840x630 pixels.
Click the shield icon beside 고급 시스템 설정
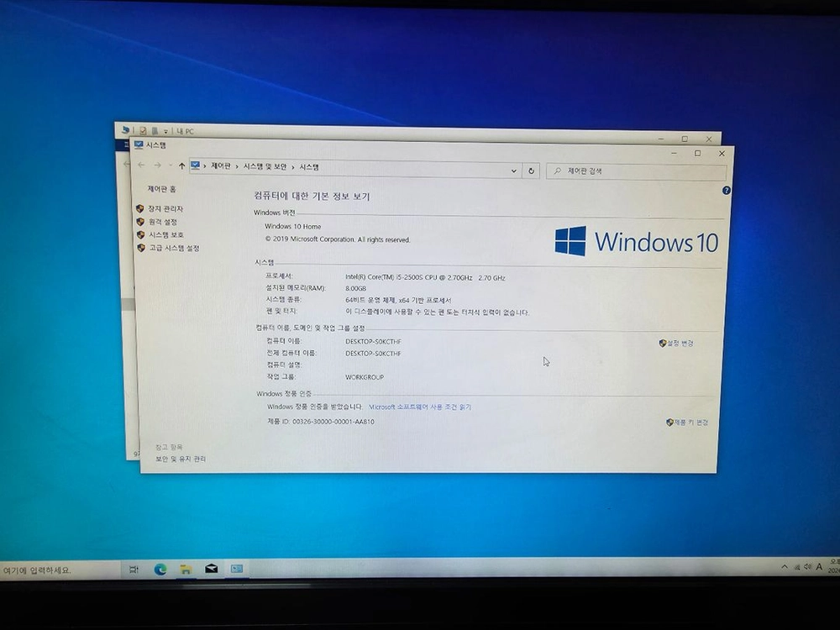point(141,248)
